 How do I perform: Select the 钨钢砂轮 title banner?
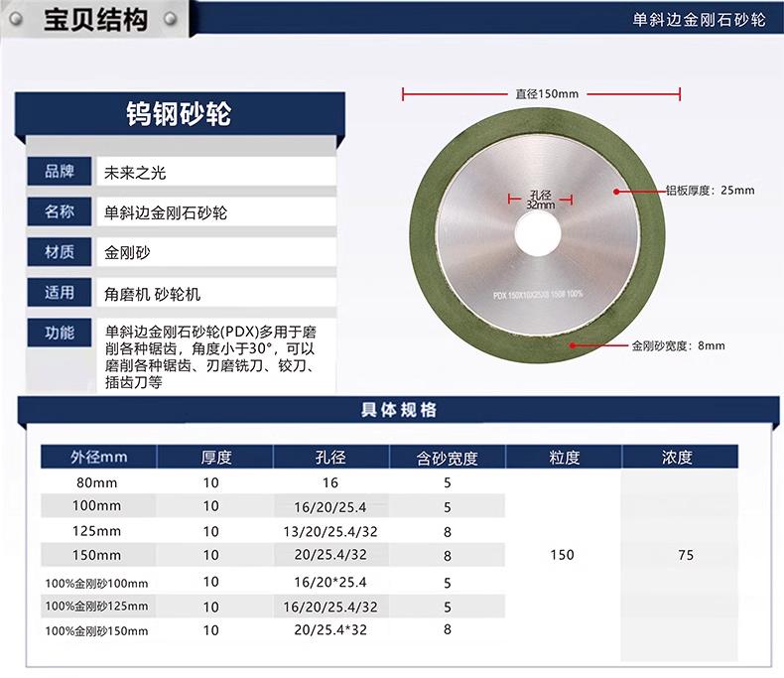click(x=181, y=113)
